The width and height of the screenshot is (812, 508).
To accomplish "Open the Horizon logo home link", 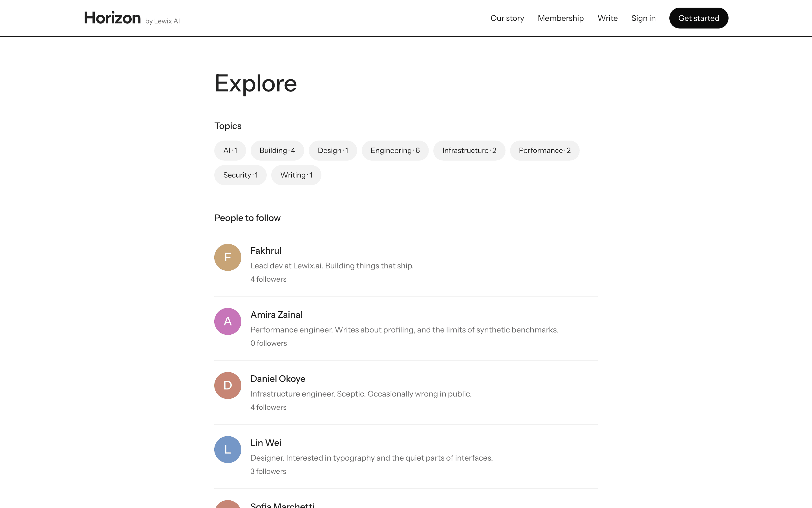I will [x=112, y=18].
